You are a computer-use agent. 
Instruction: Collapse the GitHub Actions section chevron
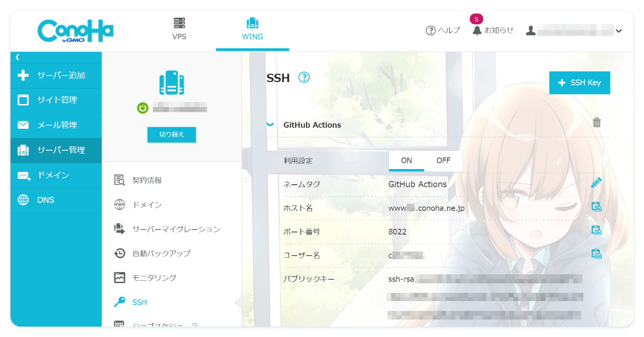(x=270, y=124)
